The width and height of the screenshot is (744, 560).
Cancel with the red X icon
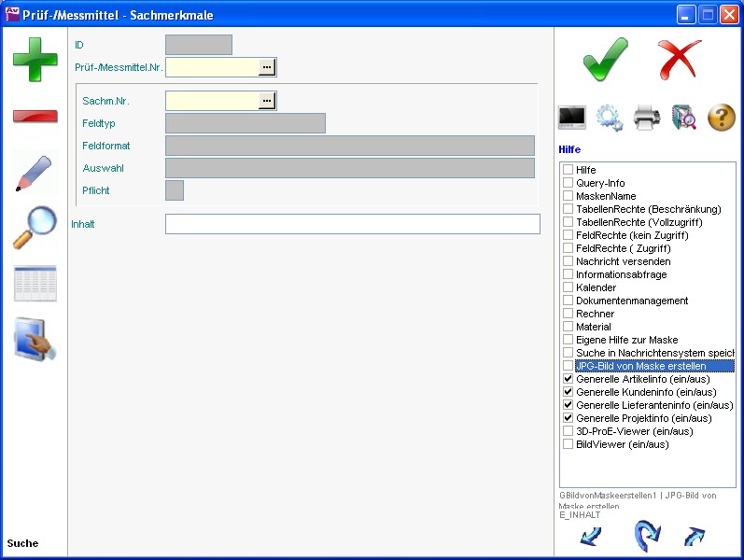pyautogui.click(x=679, y=60)
